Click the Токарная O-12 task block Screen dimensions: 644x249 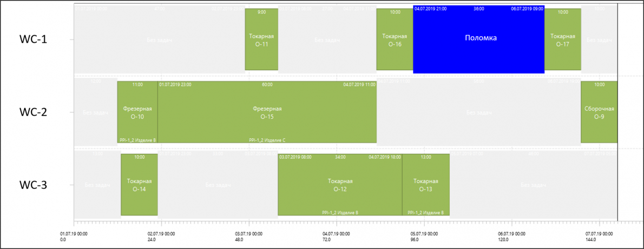340,185
